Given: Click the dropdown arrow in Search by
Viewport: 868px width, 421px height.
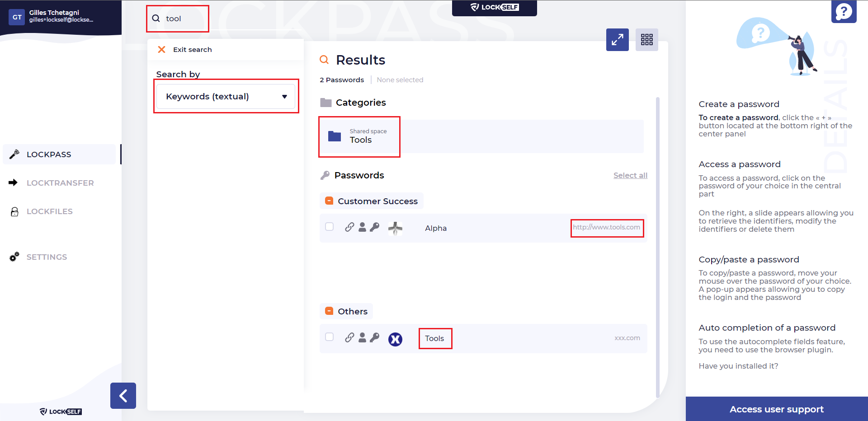Looking at the screenshot, I should click(284, 97).
